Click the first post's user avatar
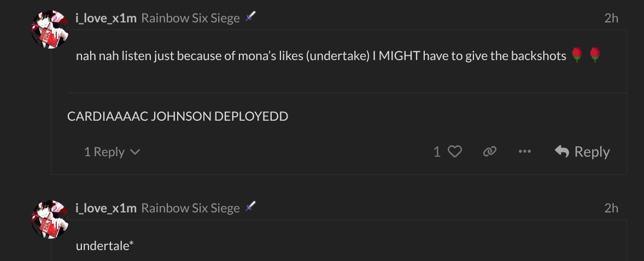 click(50, 29)
